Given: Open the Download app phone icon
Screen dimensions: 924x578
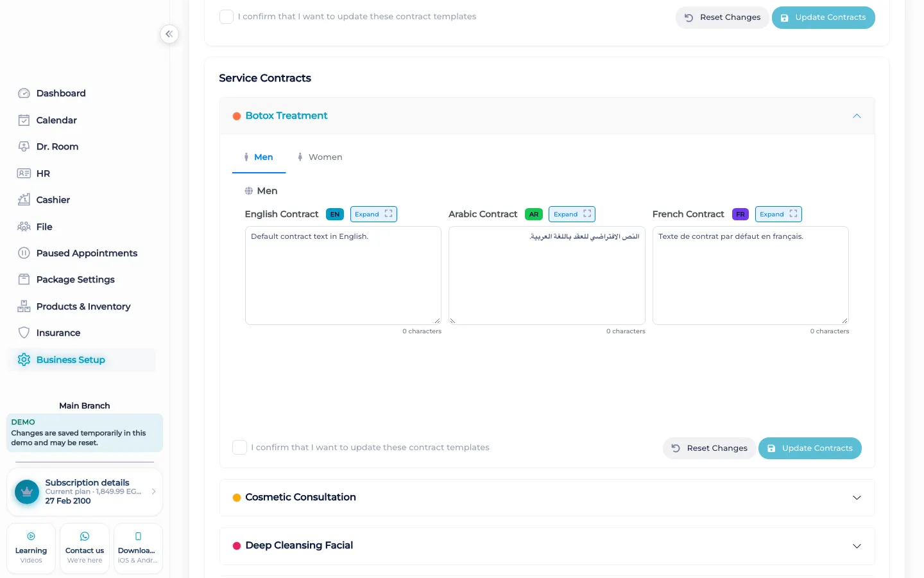Looking at the screenshot, I should tap(138, 536).
